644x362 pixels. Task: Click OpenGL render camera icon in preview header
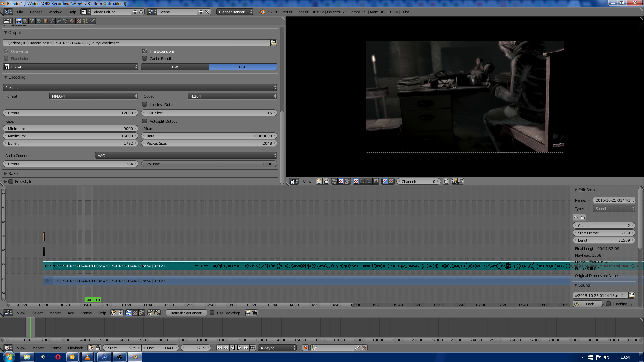(454, 181)
